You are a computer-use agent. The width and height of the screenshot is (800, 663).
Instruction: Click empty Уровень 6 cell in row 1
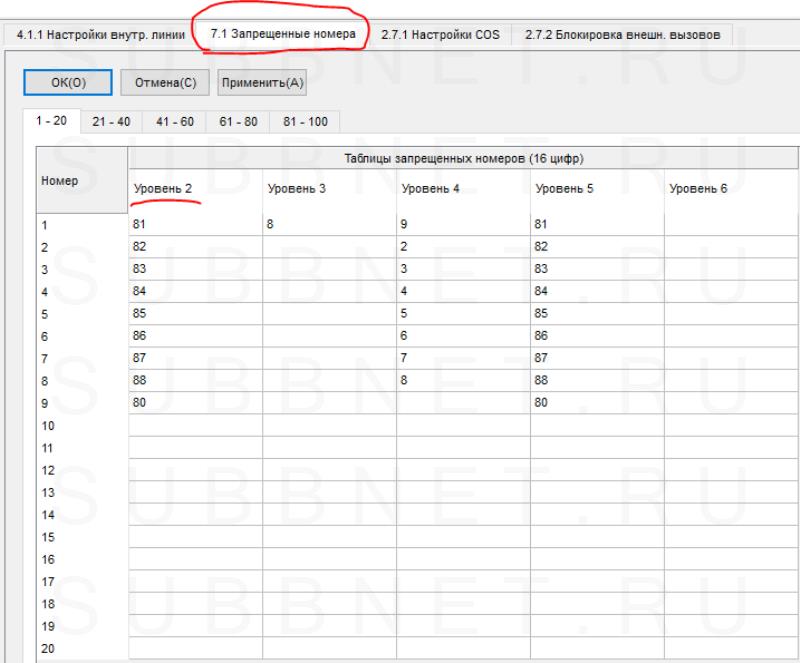(731, 225)
